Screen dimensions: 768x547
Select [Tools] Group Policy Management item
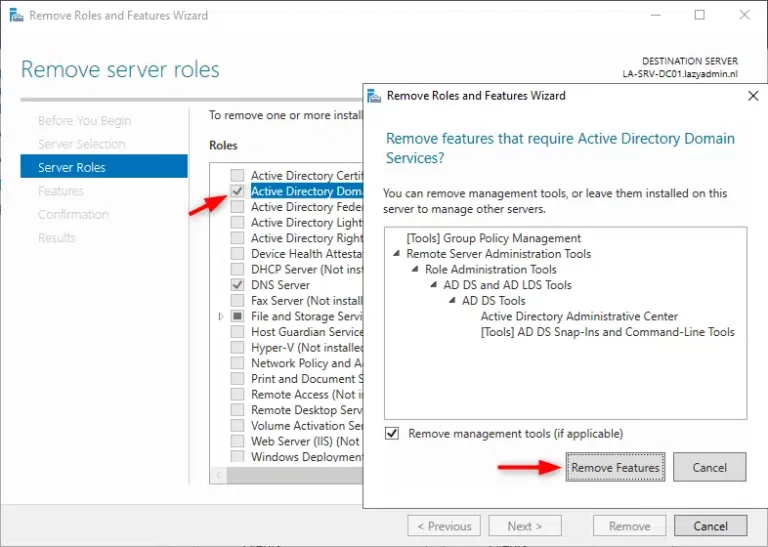493,238
